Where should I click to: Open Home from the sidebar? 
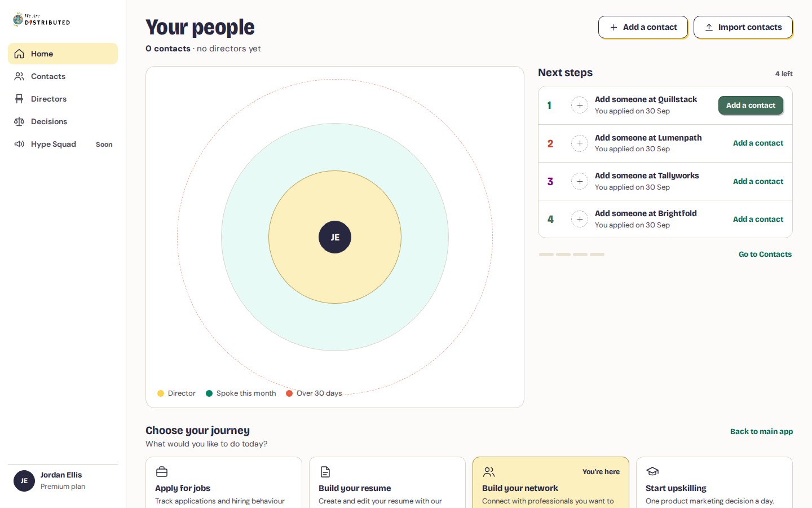63,54
